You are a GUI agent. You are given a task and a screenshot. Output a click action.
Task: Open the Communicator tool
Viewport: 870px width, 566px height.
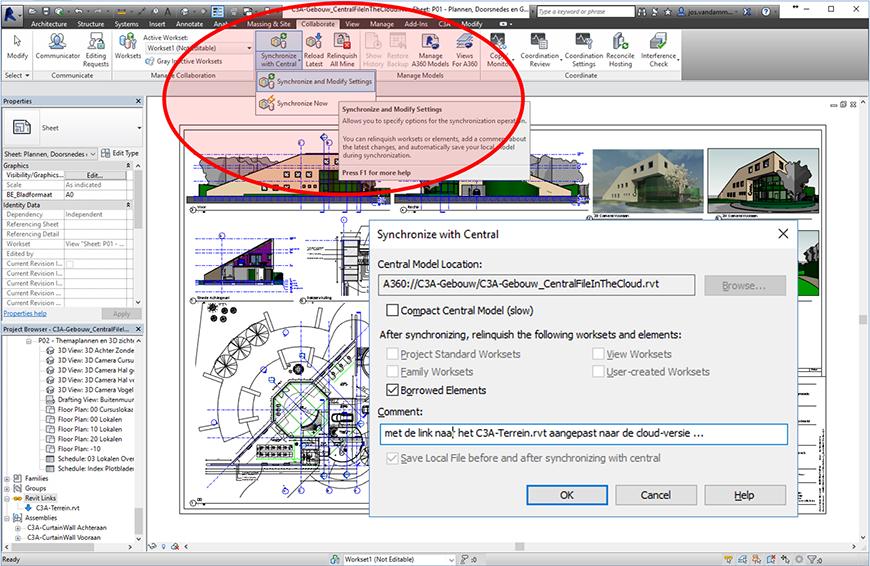pos(58,47)
